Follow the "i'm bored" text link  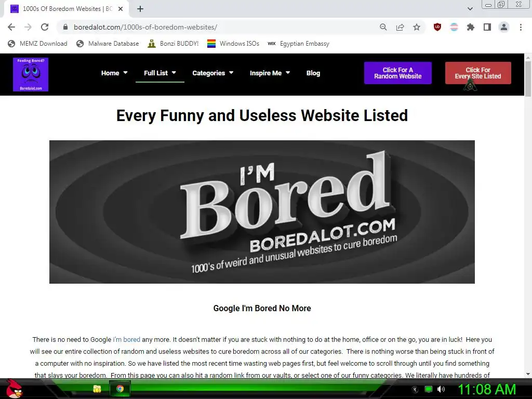coord(127,340)
